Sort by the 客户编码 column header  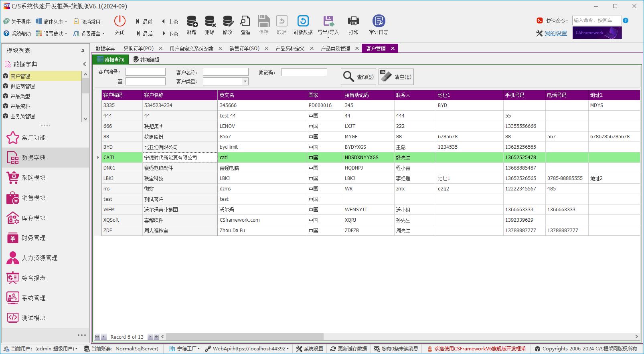[122, 95]
